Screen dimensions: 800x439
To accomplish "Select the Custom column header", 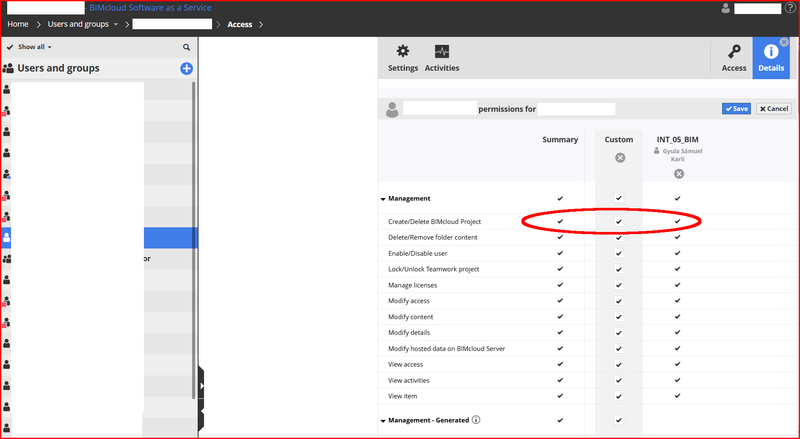I will tap(619, 139).
